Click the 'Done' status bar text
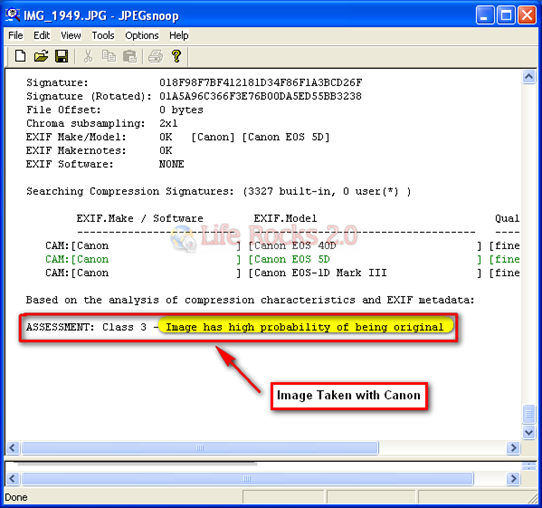542x508 pixels. point(16,498)
